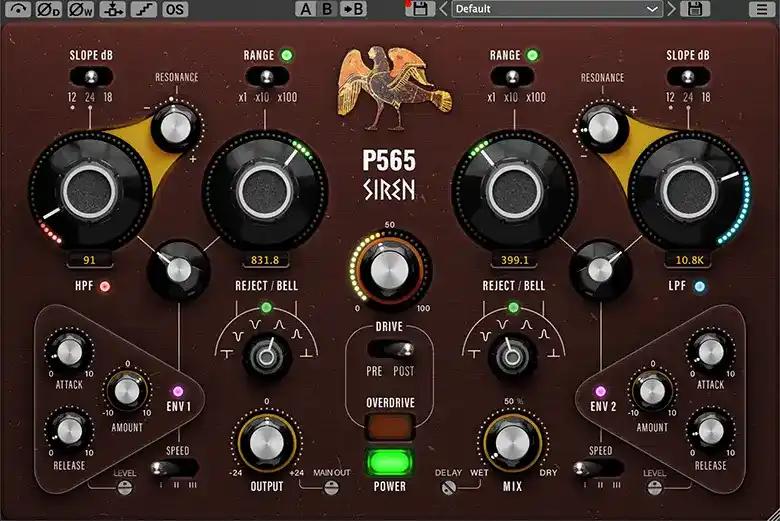Click the ENV 2 AMOUNT knob

click(652, 391)
